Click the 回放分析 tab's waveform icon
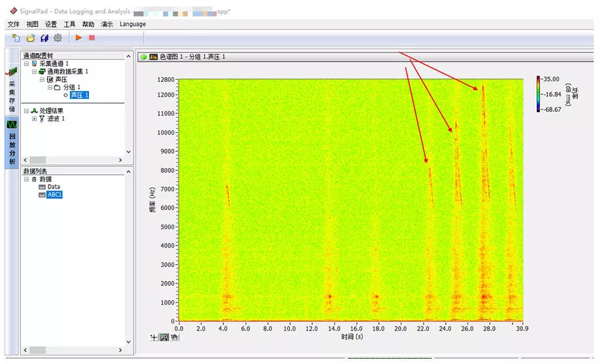This screenshot has width=599, height=364. point(12,124)
